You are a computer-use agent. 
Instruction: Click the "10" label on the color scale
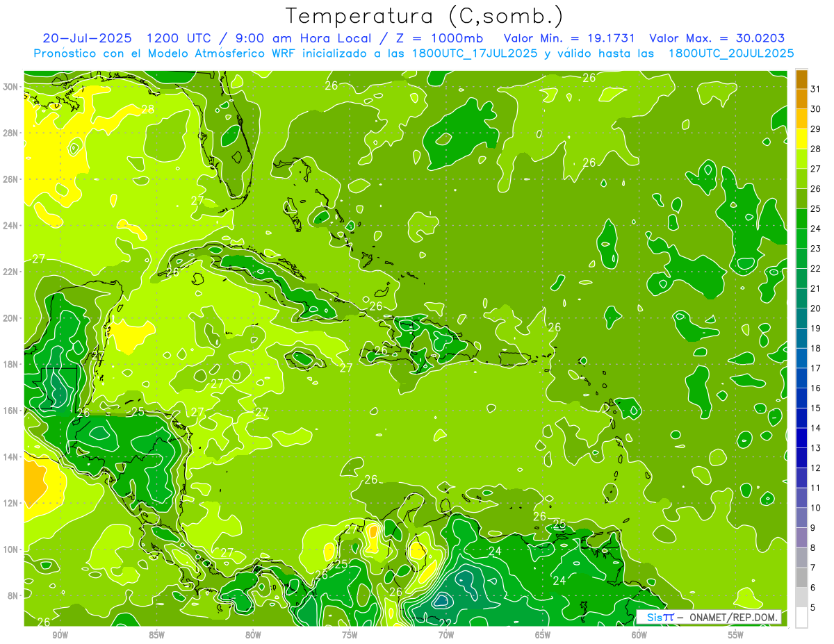816,508
